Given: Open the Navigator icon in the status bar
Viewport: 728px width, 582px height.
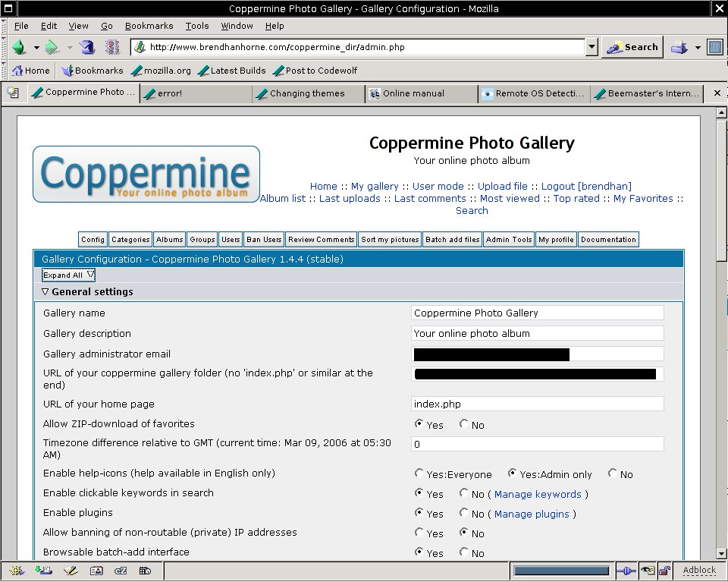Looking at the screenshot, I should (x=17, y=571).
